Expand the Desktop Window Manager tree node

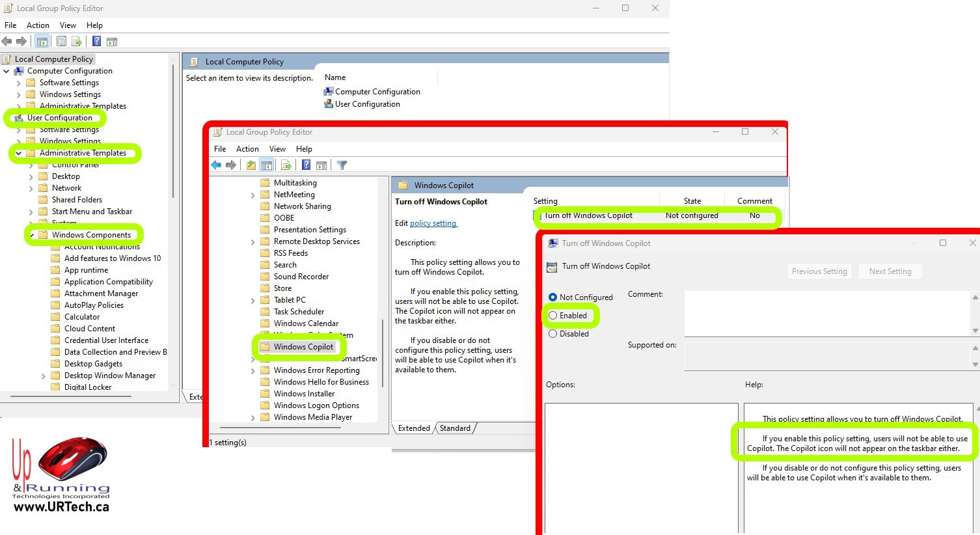43,376
